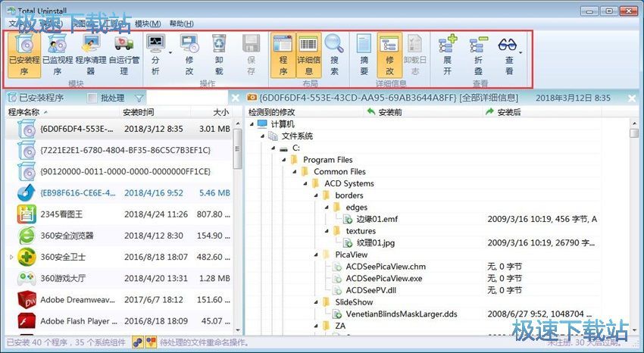Click the 查看 glasses icon
This screenshot has width=644, height=353.
507,44
